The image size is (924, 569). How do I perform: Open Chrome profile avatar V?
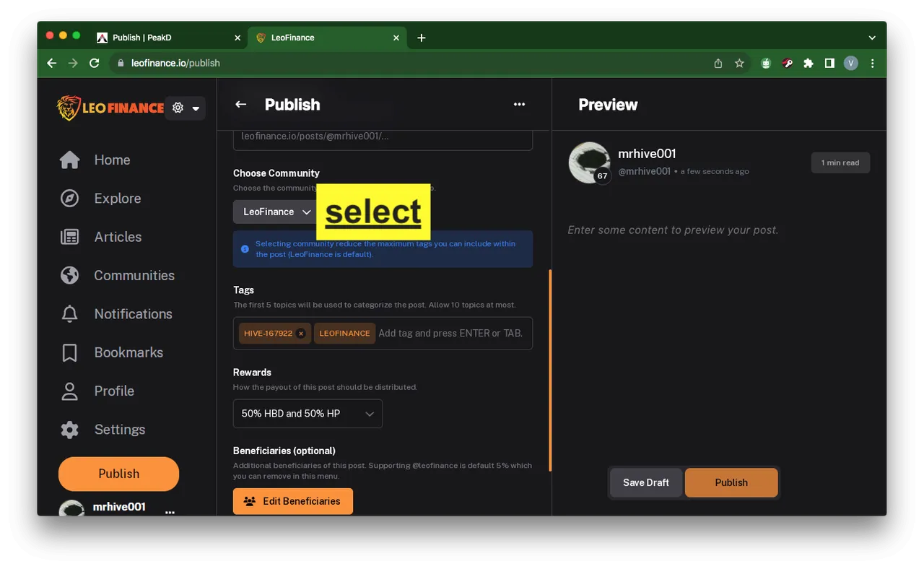pos(851,63)
